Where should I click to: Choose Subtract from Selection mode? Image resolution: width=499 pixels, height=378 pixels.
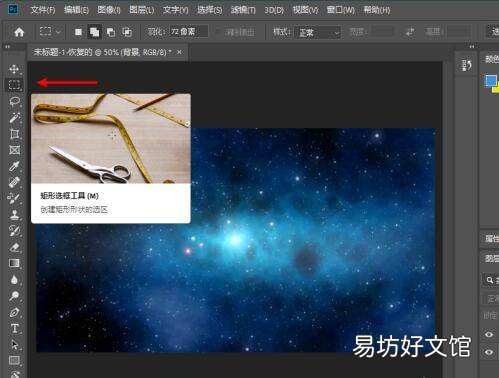click(111, 32)
